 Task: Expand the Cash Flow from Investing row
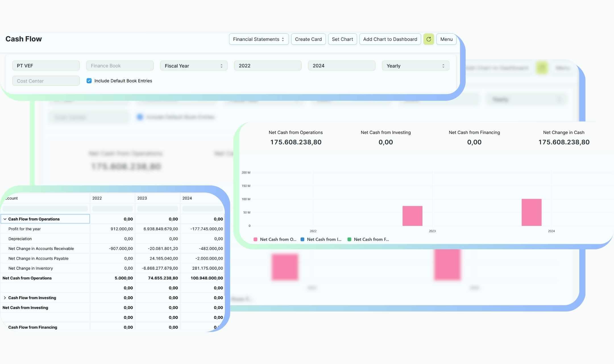point(5,298)
